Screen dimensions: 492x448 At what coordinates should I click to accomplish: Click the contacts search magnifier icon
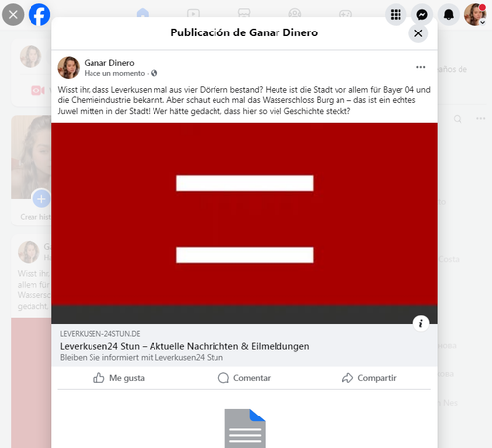coord(458,119)
